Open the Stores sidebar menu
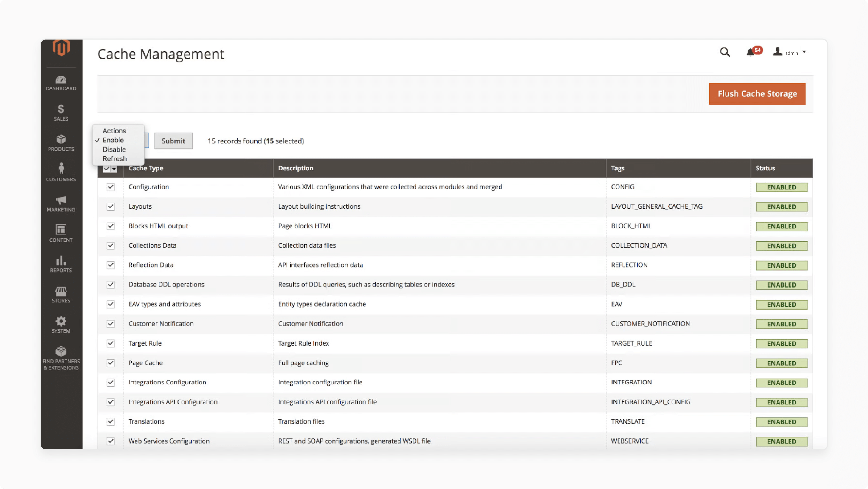Image resolution: width=868 pixels, height=489 pixels. [x=61, y=295]
